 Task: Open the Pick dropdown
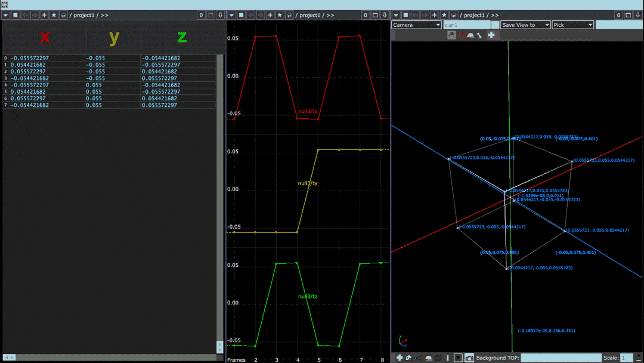click(x=573, y=25)
